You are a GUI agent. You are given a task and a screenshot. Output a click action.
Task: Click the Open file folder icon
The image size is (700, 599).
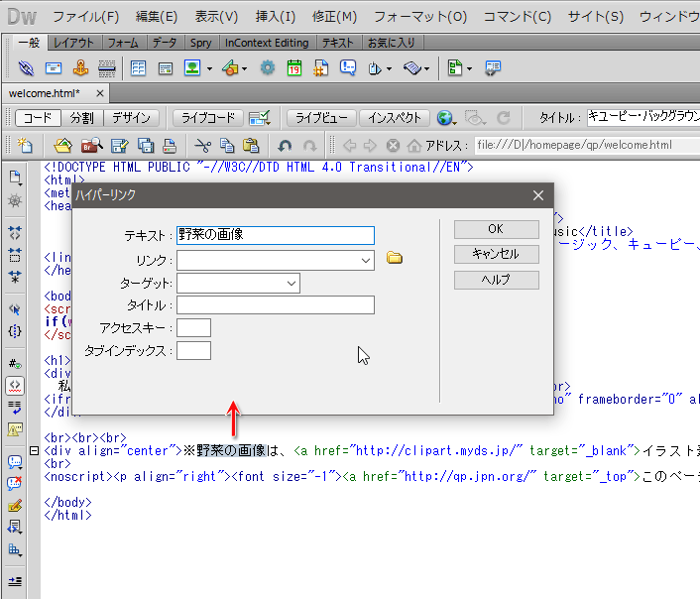click(62, 145)
